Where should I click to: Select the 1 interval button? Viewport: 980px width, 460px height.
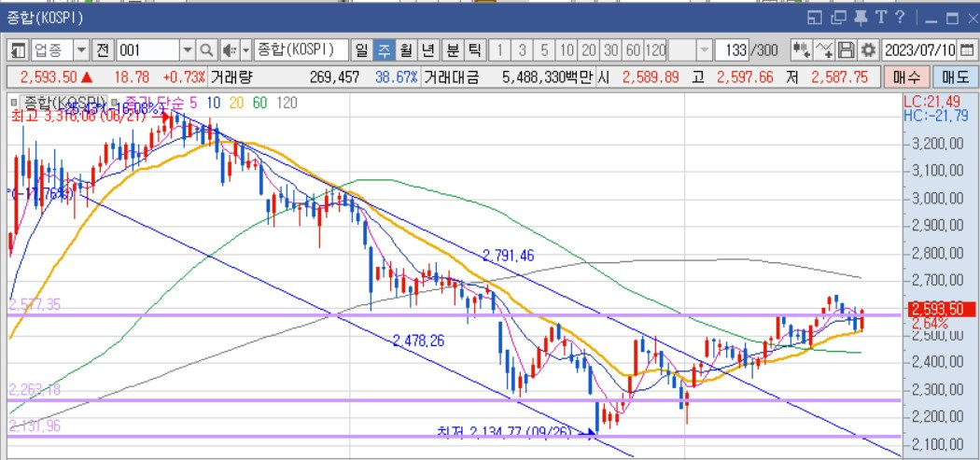click(499, 50)
